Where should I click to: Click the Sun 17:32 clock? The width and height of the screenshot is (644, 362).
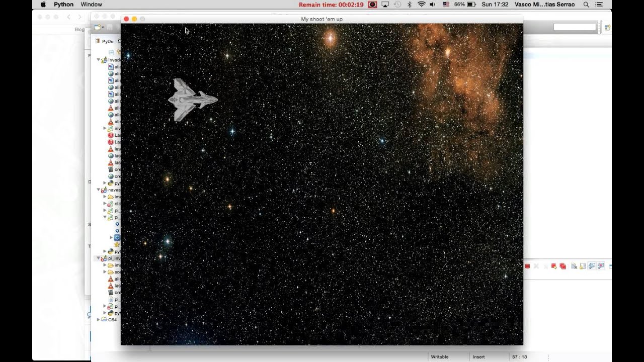pos(495,4)
